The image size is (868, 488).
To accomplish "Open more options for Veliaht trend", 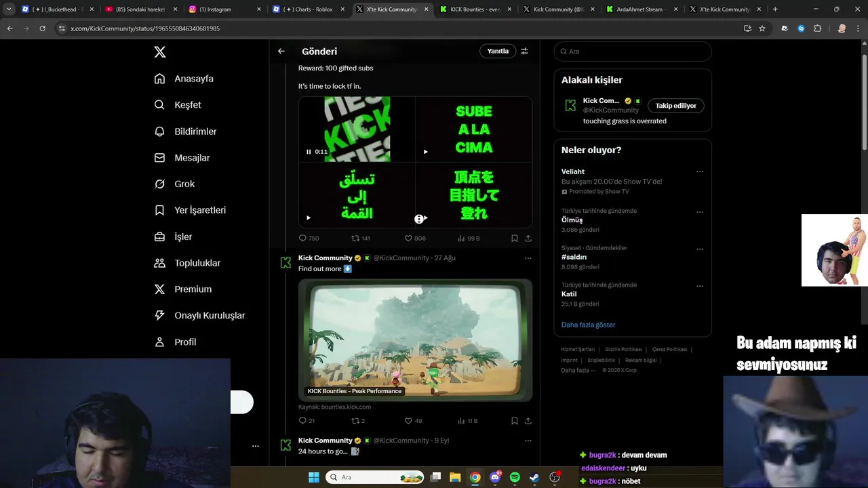I will point(700,171).
